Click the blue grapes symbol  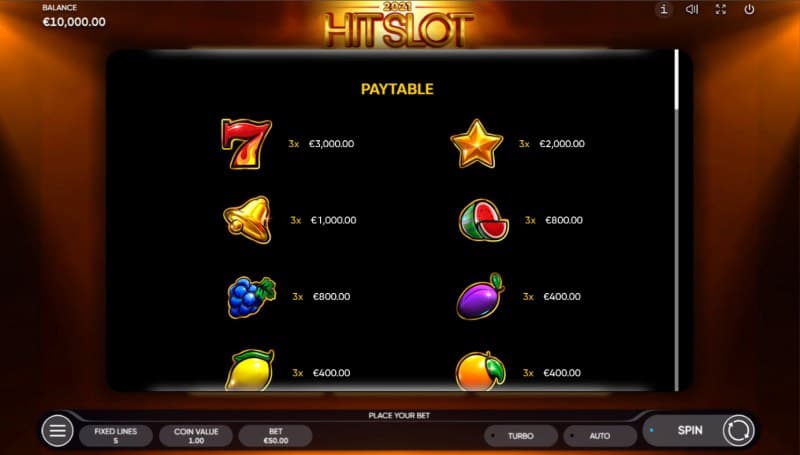point(251,297)
